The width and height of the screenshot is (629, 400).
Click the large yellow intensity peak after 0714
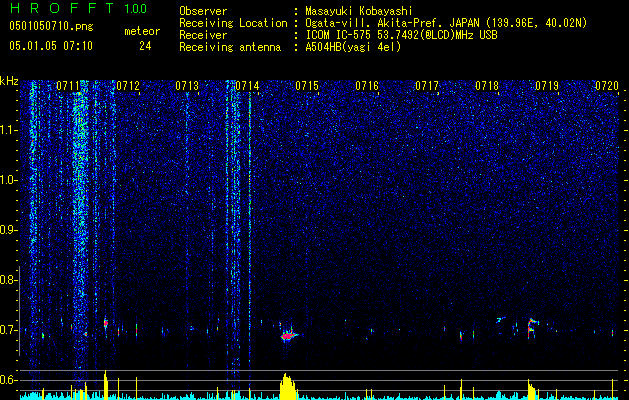point(287,387)
